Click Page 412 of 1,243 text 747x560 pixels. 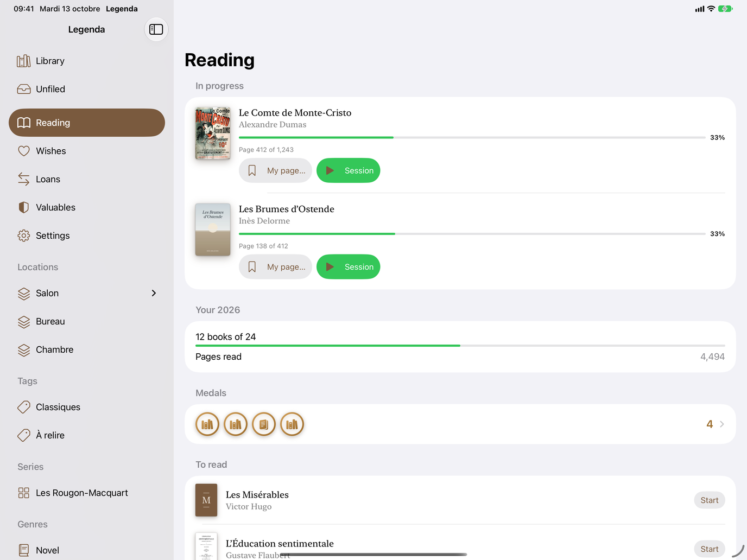(x=266, y=150)
